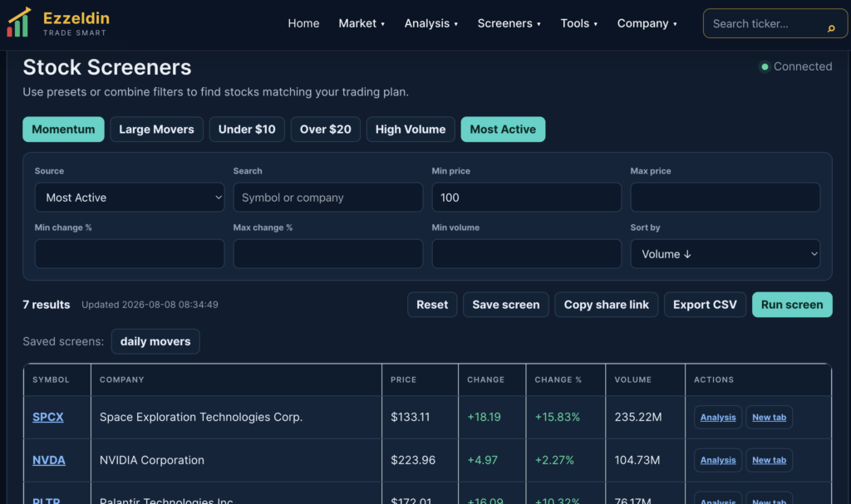The width and height of the screenshot is (851, 504).
Task: Run the screen
Action: click(x=792, y=305)
